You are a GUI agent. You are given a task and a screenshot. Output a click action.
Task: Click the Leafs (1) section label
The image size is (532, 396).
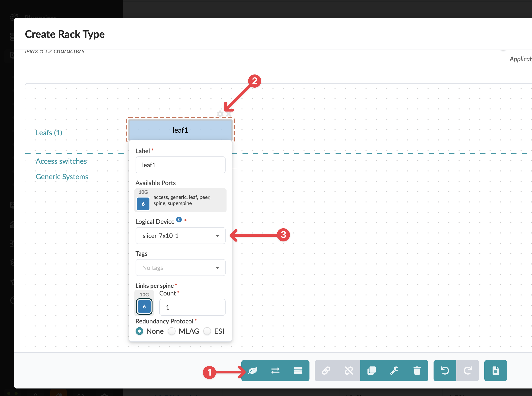click(49, 132)
